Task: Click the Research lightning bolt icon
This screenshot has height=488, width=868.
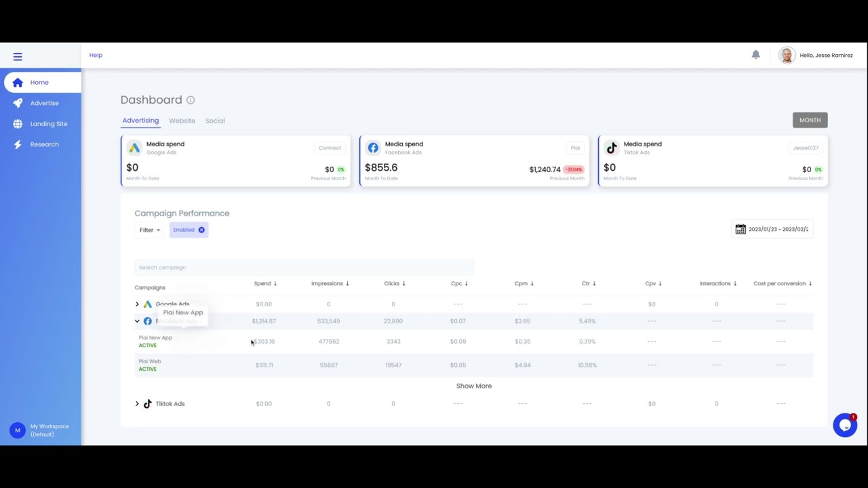Action: click(18, 144)
